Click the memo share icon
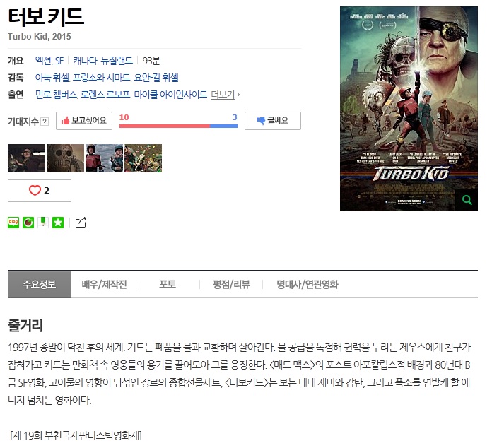The width and height of the screenshot is (492, 448). pos(43,223)
